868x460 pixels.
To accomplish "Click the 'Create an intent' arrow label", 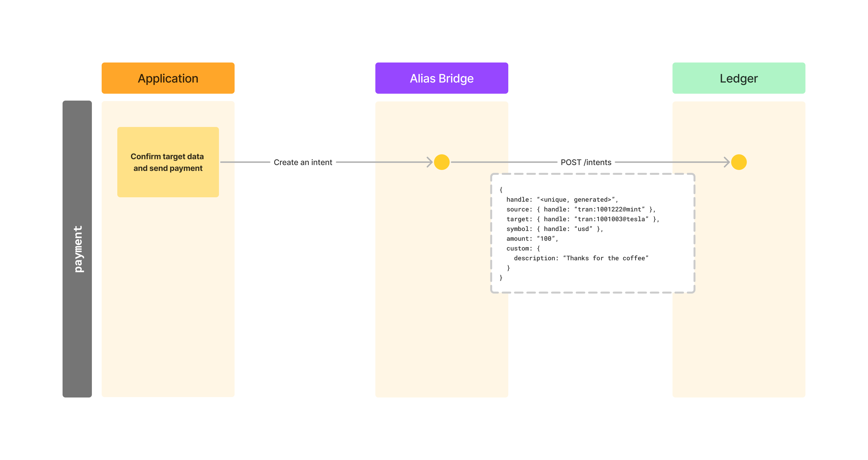I will click(x=303, y=162).
